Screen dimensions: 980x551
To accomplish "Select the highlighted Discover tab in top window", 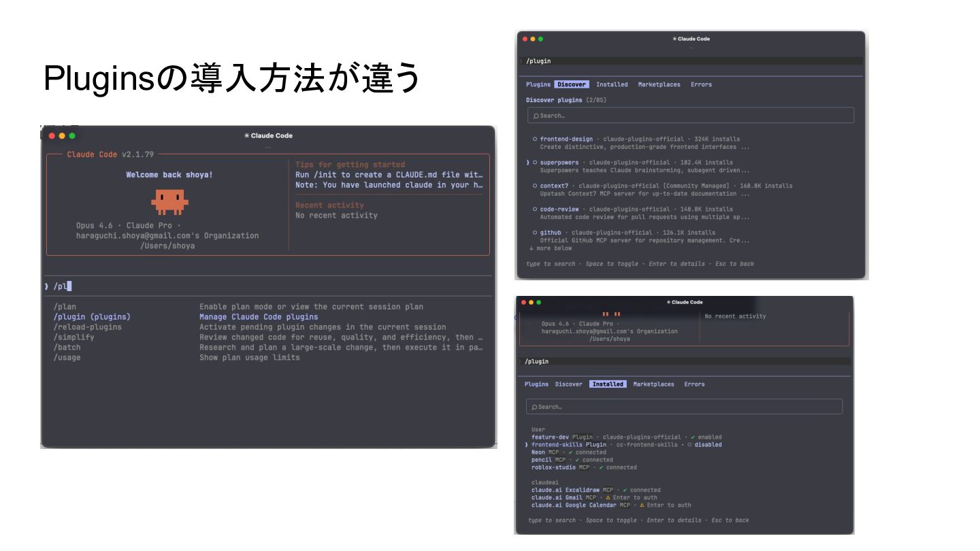I will pos(572,84).
